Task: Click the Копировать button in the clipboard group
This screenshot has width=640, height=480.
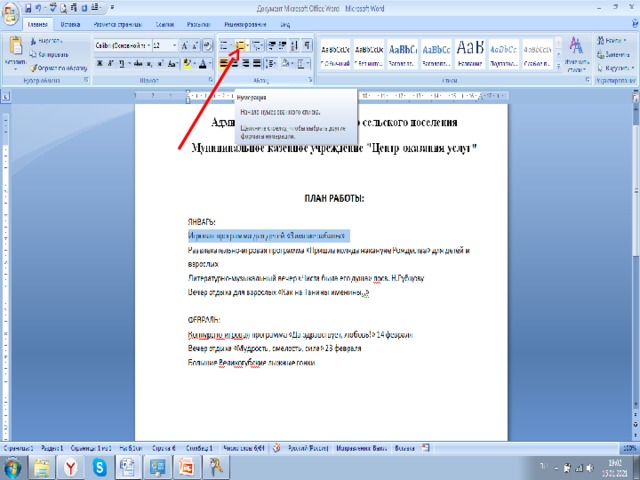Action: [x=52, y=53]
